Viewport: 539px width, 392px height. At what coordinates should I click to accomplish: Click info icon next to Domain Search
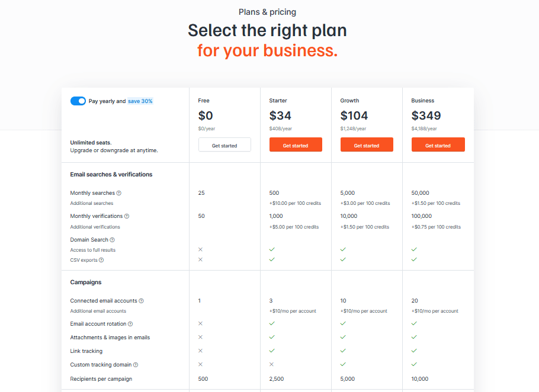coord(112,240)
